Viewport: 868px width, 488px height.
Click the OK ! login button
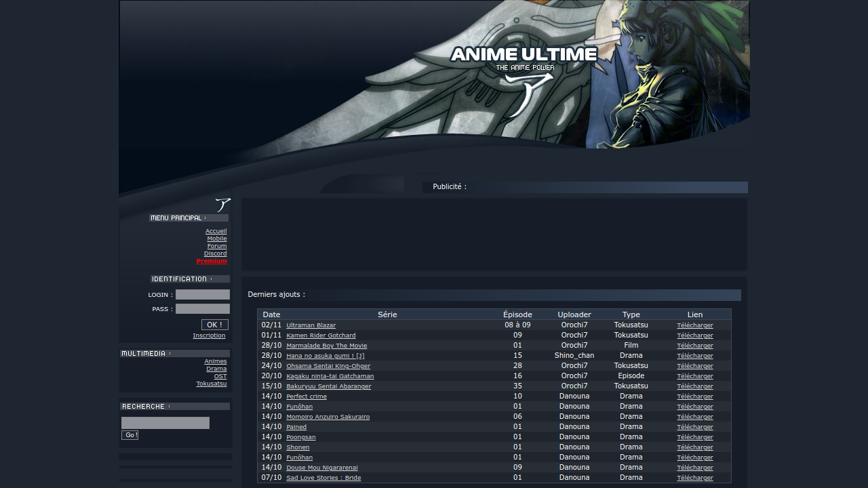tap(215, 325)
